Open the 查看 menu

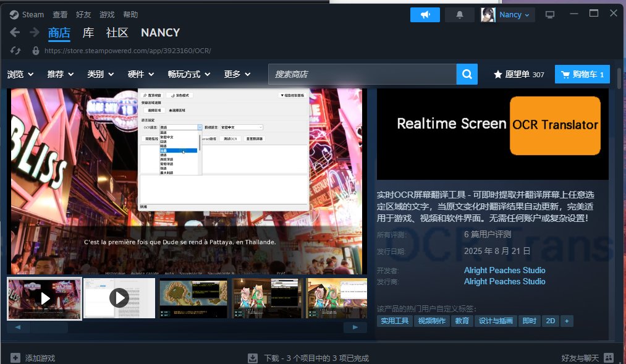coord(60,15)
